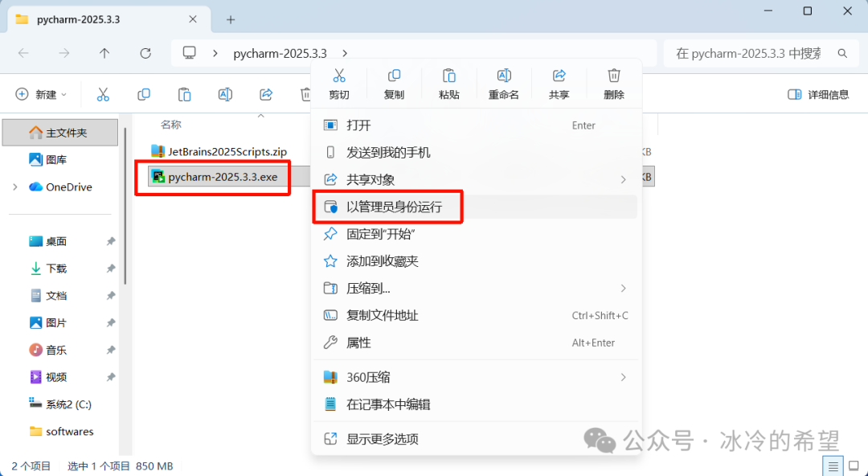The image size is (868, 476).
Task: Expand the 360压缩 submenu
Action: 624,377
